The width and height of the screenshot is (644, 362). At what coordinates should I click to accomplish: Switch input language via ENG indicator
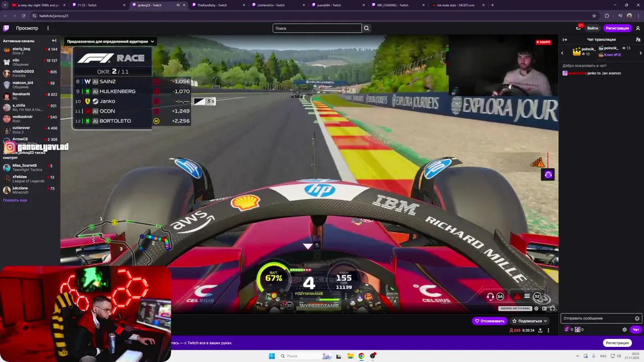603,356
